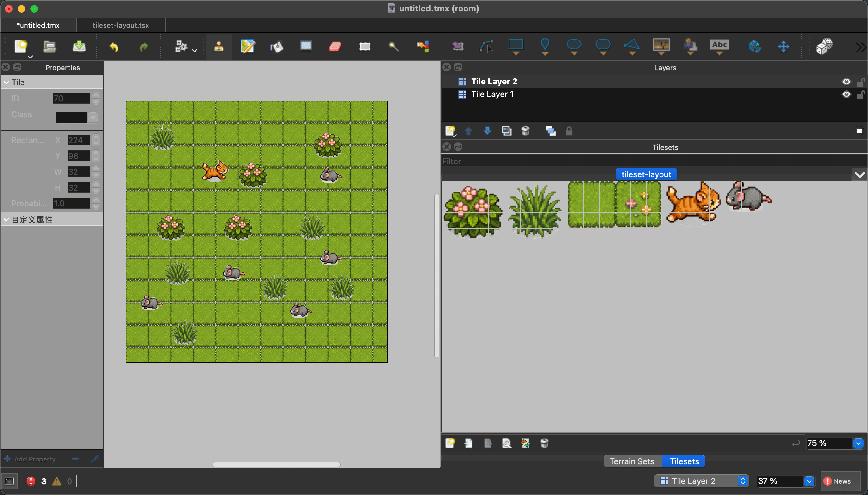Select the Magic Wand tool
Screen dimensions: 868x495
click(394, 46)
